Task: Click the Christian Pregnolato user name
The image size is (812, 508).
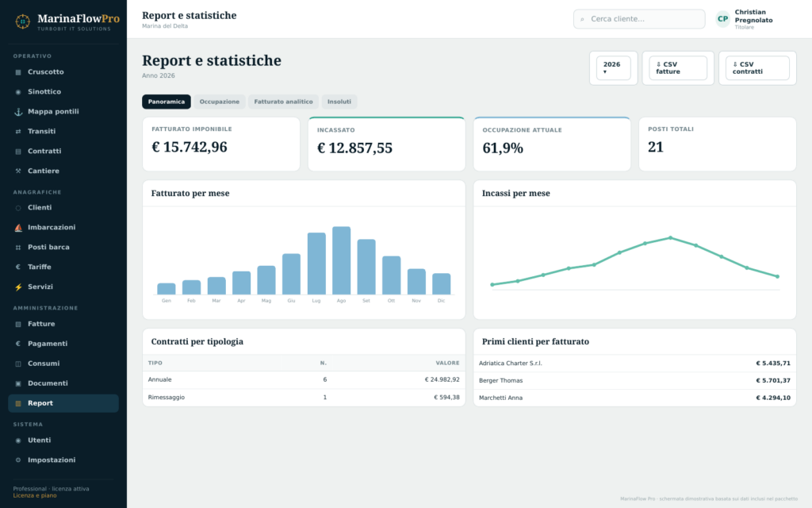Action: click(x=753, y=16)
